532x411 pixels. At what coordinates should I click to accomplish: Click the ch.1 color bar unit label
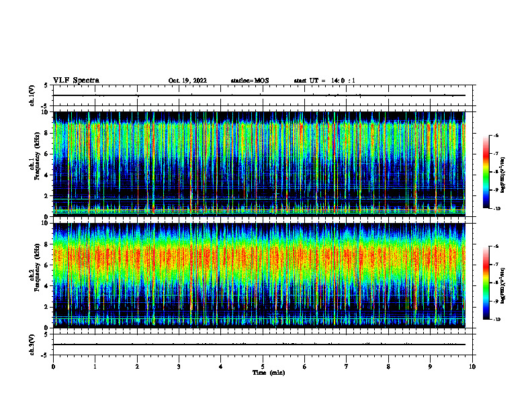503,175
